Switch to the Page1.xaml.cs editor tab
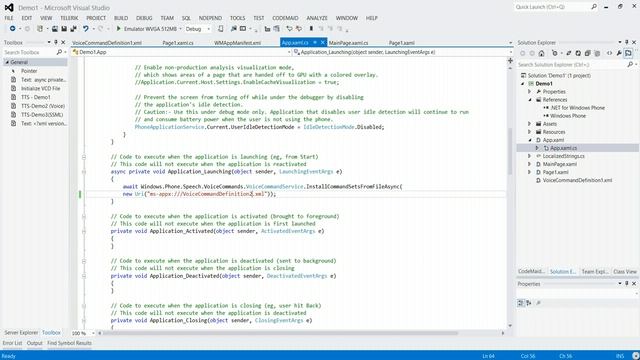This screenshot has width=640, height=360. [x=178, y=43]
